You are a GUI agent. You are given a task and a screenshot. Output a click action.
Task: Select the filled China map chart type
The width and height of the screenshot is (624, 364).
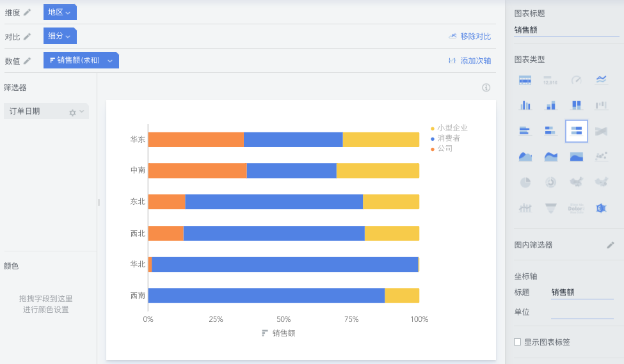pyautogui.click(x=576, y=182)
